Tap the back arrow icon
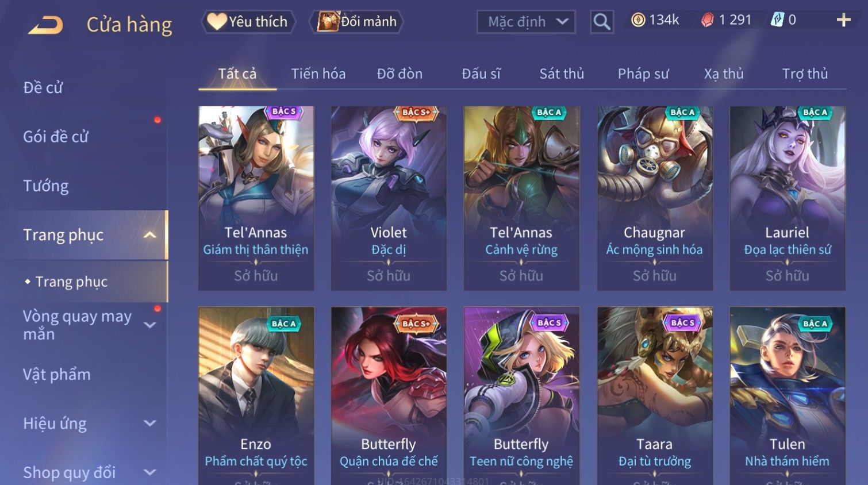The height and width of the screenshot is (485, 868). coord(45,25)
